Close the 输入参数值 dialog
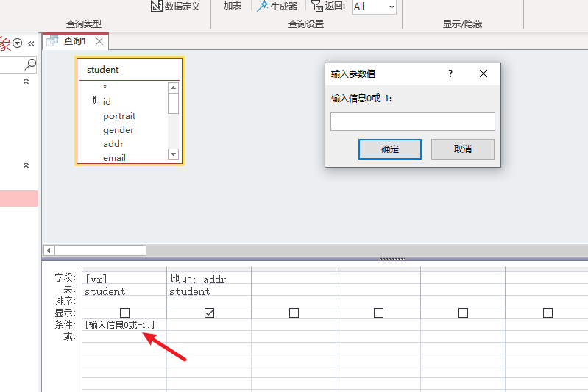 point(483,74)
